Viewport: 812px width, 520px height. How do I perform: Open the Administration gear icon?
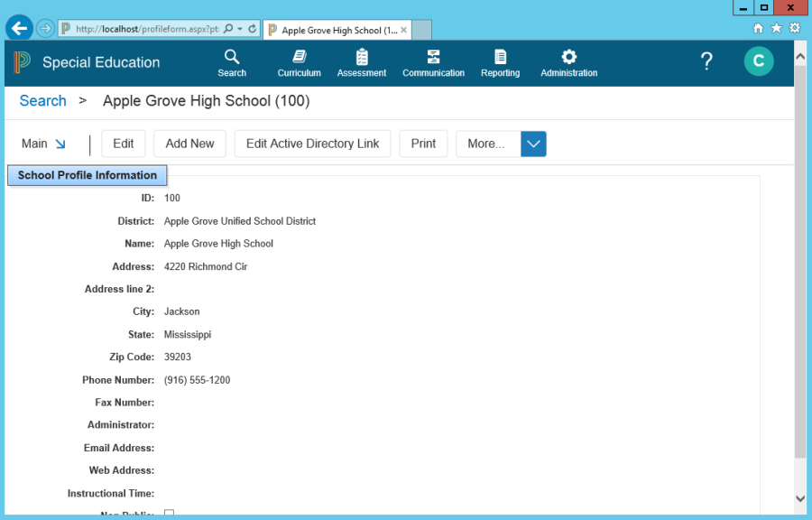click(x=568, y=58)
